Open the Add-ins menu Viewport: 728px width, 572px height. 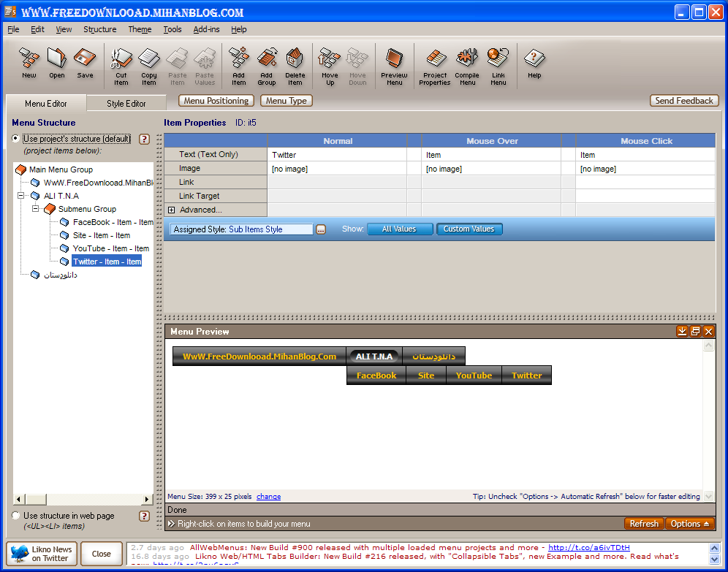[x=206, y=29]
